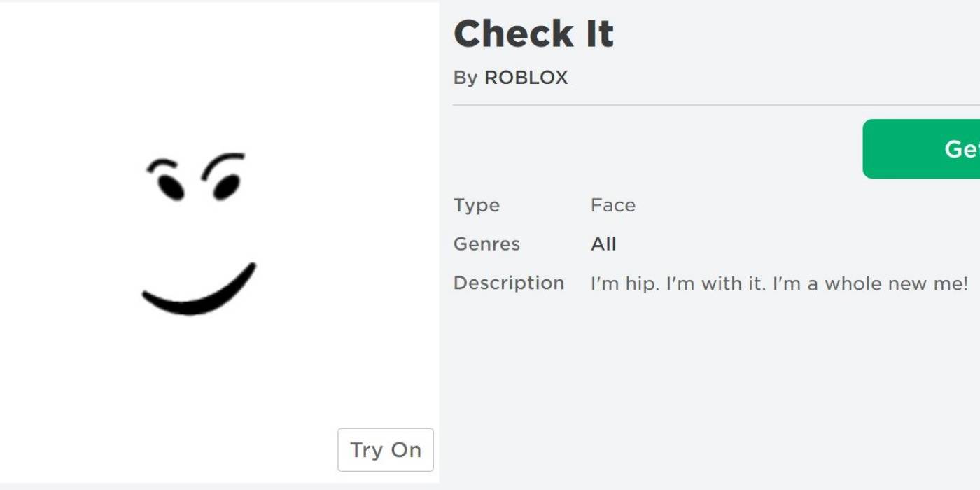The height and width of the screenshot is (490, 980).
Task: Open the ROBLOX creator profile link
Action: pos(526,78)
